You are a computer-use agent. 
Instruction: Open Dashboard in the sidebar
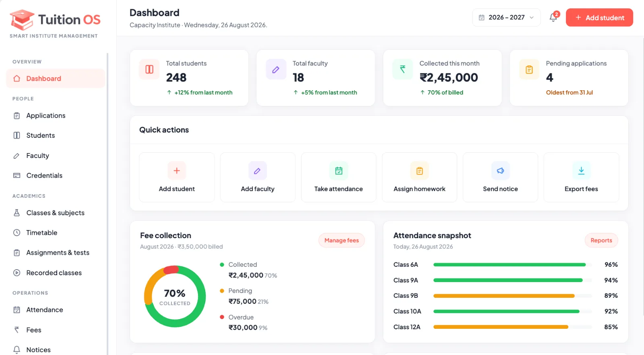56,79
